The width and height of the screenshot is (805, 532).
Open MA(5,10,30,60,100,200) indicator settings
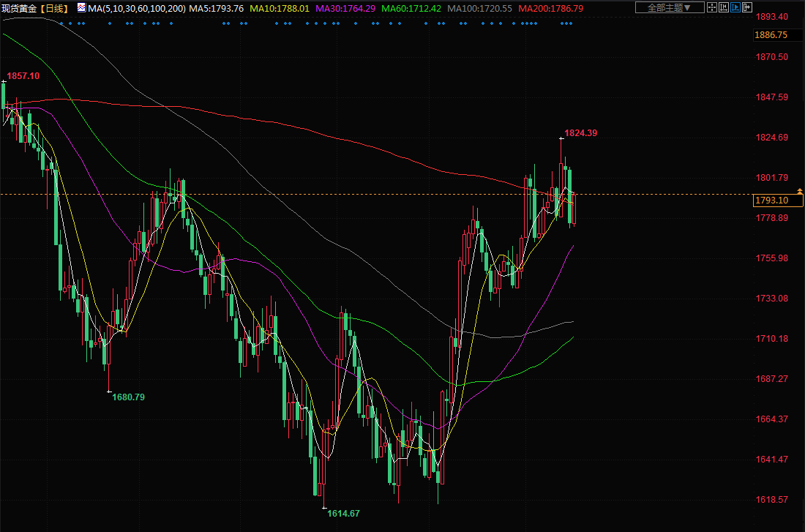(136, 8)
